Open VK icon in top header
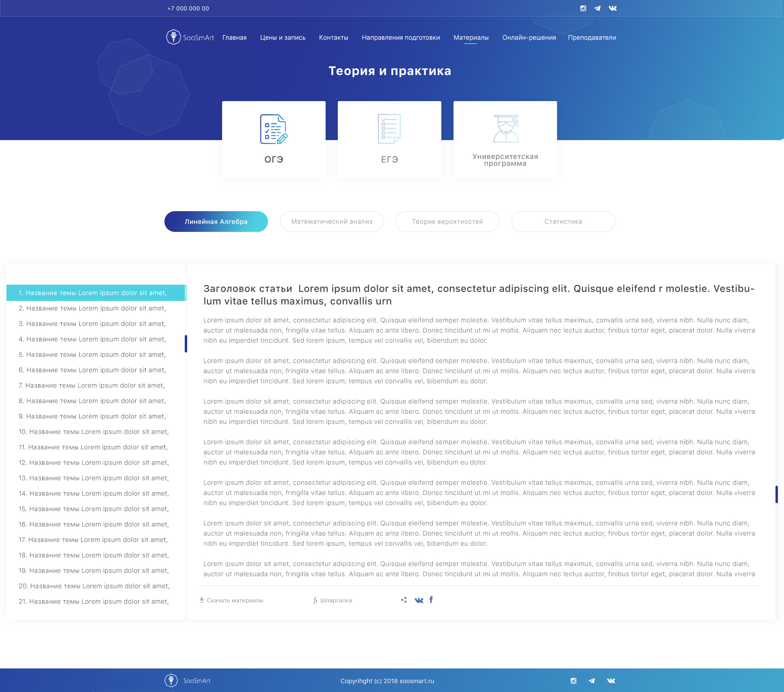 [x=613, y=8]
